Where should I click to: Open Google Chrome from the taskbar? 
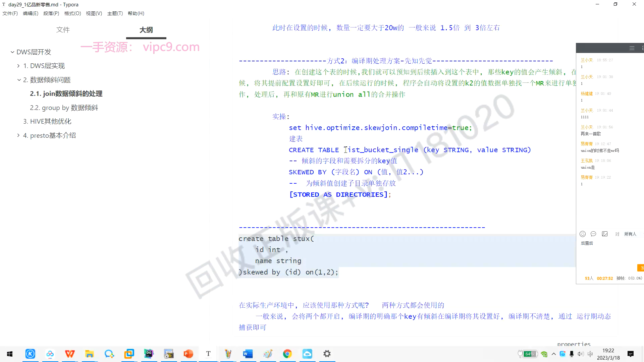point(287,354)
